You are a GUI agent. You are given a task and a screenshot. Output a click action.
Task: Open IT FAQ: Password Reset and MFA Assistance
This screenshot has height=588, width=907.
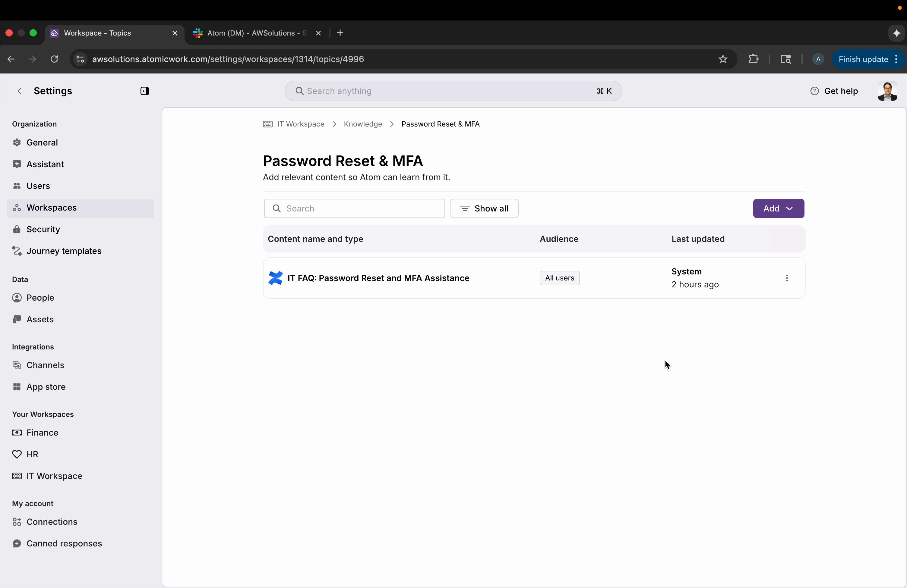378,278
